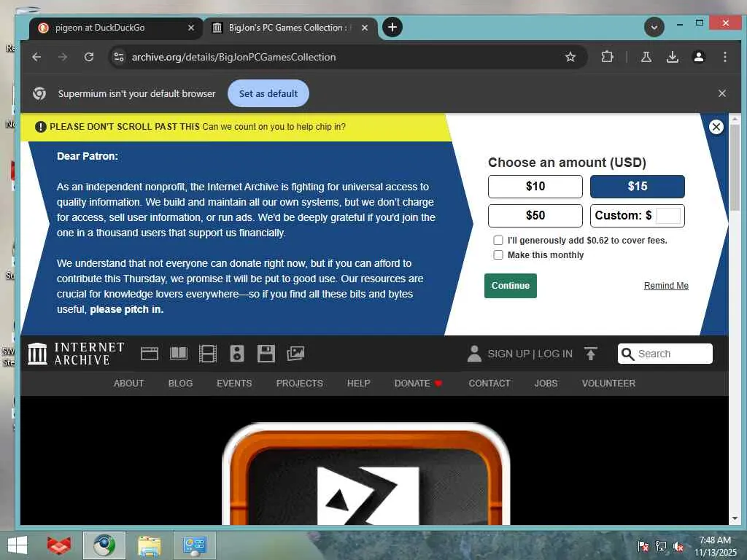Viewport: 747px width, 560px height.
Task: Click the green Continue button
Action: point(510,286)
